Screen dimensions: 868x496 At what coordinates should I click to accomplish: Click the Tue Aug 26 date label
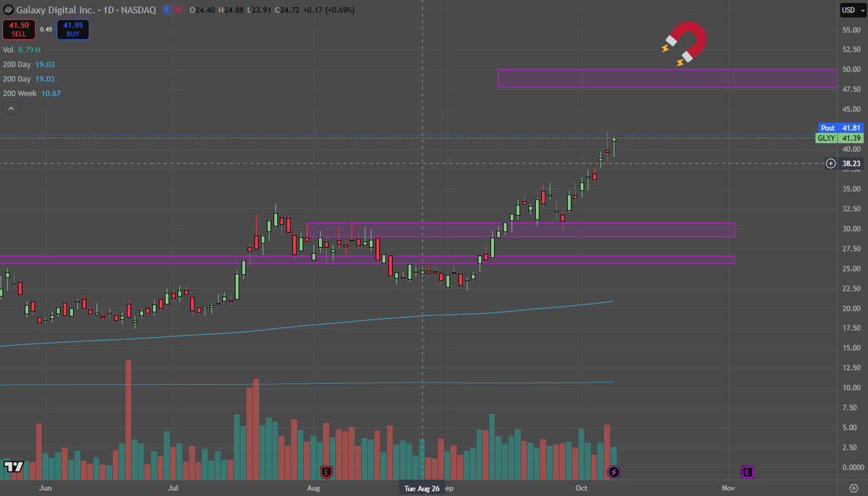(422, 488)
